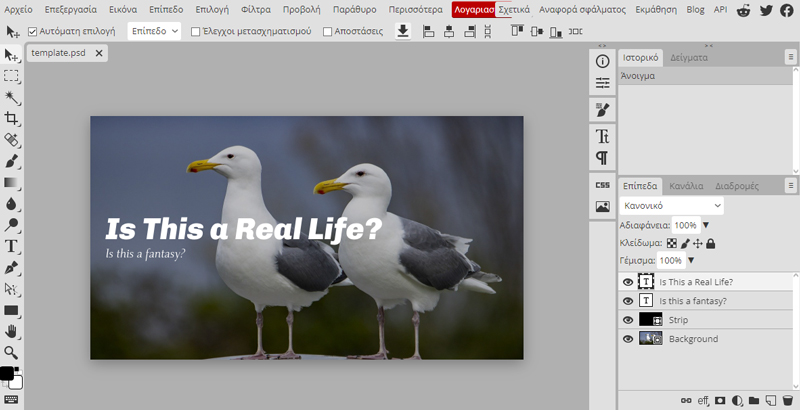Create new adjustment layer icon
The image size is (800, 410).
737,400
